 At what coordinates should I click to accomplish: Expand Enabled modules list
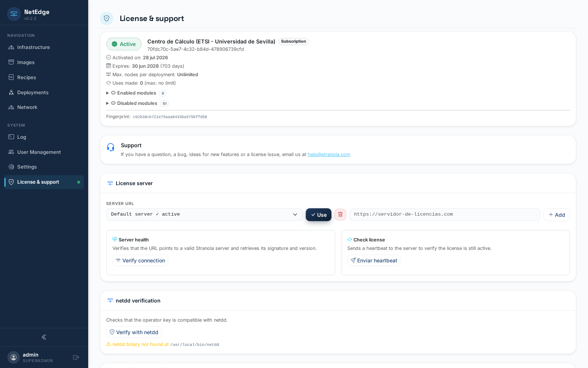point(136,93)
